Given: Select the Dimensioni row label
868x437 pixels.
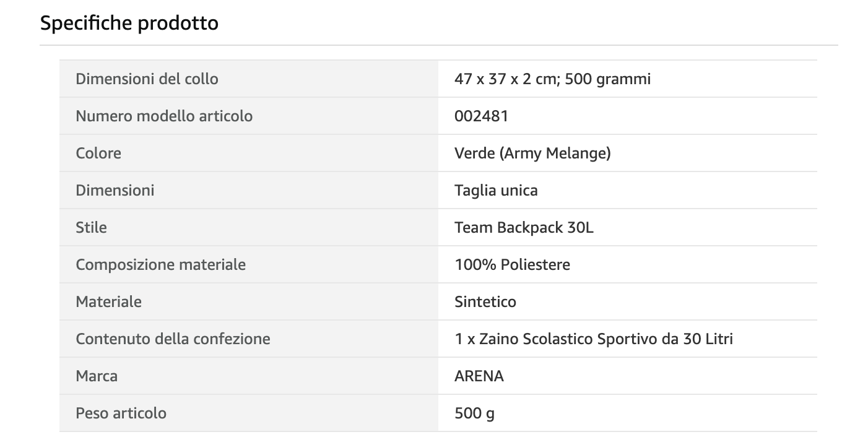Looking at the screenshot, I should [115, 190].
